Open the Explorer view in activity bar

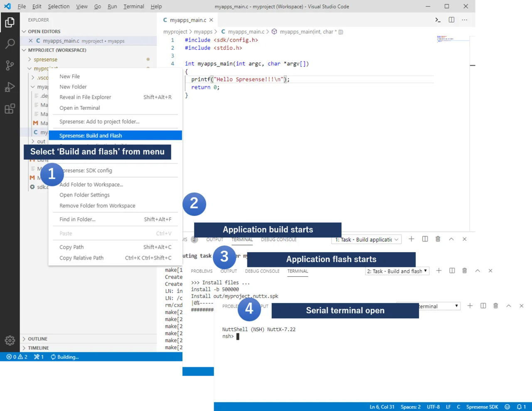coord(10,22)
